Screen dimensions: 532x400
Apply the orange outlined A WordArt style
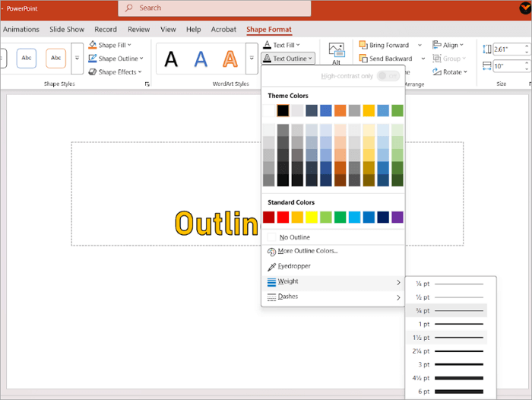point(230,59)
